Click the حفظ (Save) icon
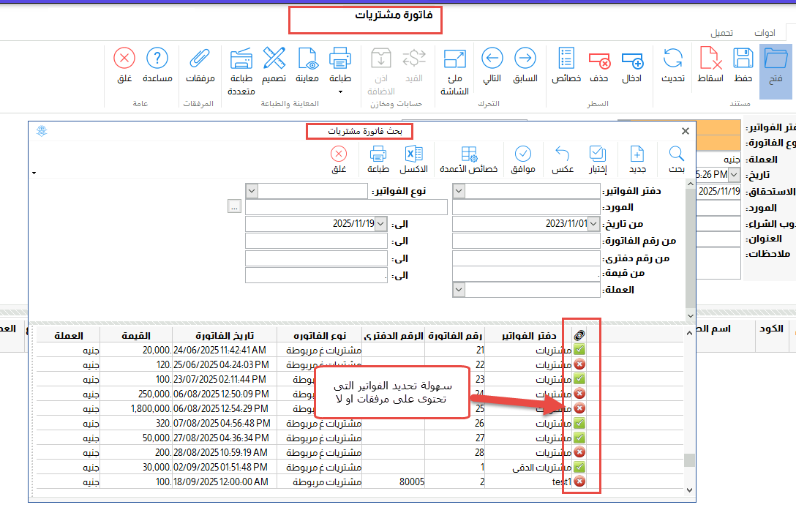This screenshot has width=796, height=532. (743, 64)
